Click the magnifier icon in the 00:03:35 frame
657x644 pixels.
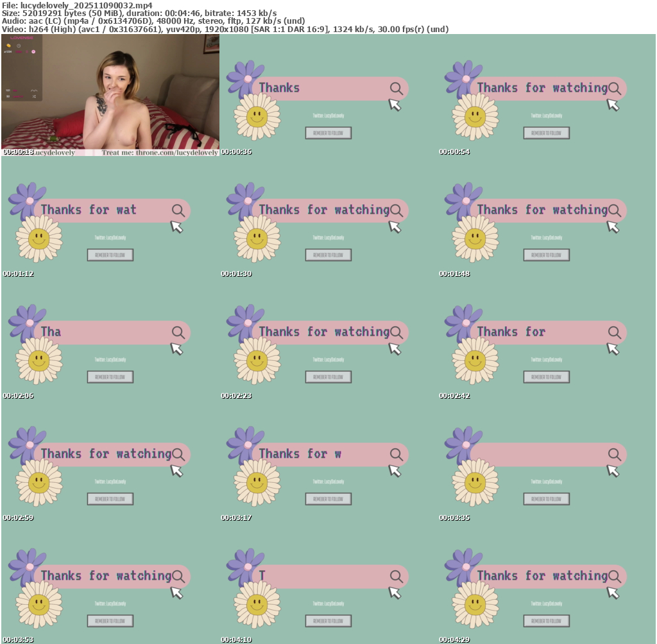pyautogui.click(x=615, y=454)
